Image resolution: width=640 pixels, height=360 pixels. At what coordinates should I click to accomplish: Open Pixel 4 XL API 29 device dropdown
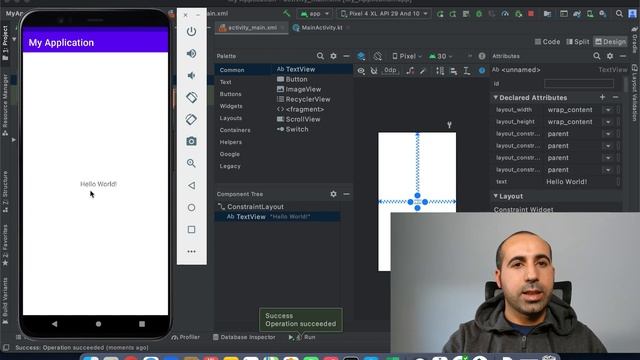pyautogui.click(x=384, y=13)
